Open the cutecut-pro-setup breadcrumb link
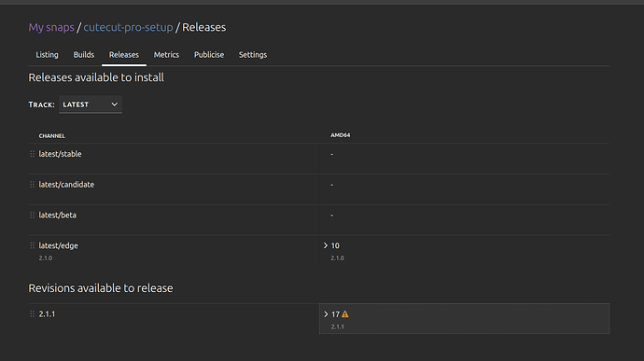644x361 pixels. click(x=128, y=27)
